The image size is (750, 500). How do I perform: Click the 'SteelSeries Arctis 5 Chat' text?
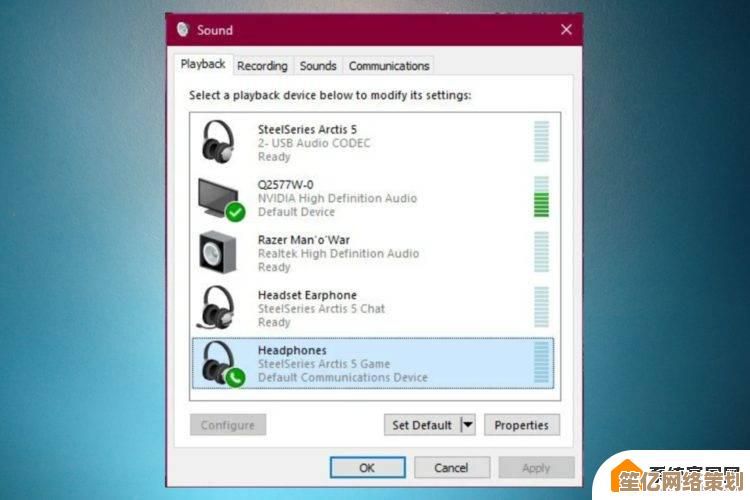(x=321, y=309)
